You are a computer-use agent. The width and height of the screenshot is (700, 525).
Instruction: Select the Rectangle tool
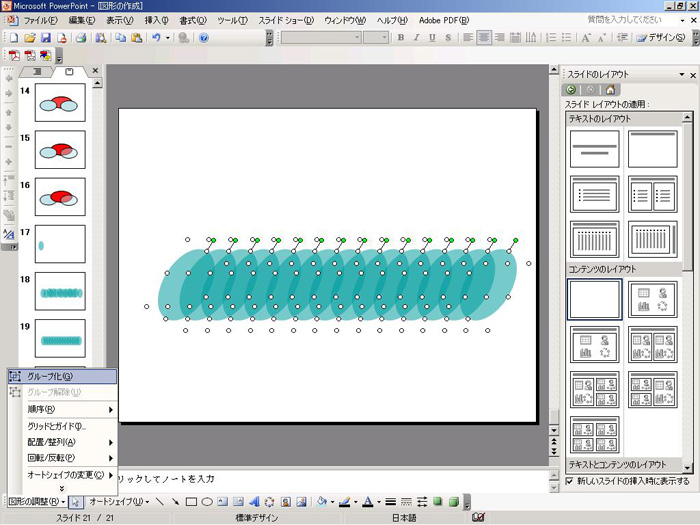191,502
